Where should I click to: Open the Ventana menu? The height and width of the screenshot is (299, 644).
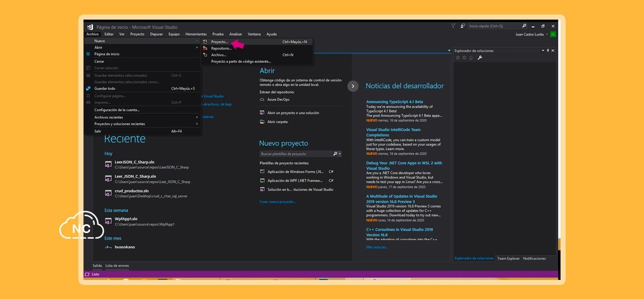254,34
